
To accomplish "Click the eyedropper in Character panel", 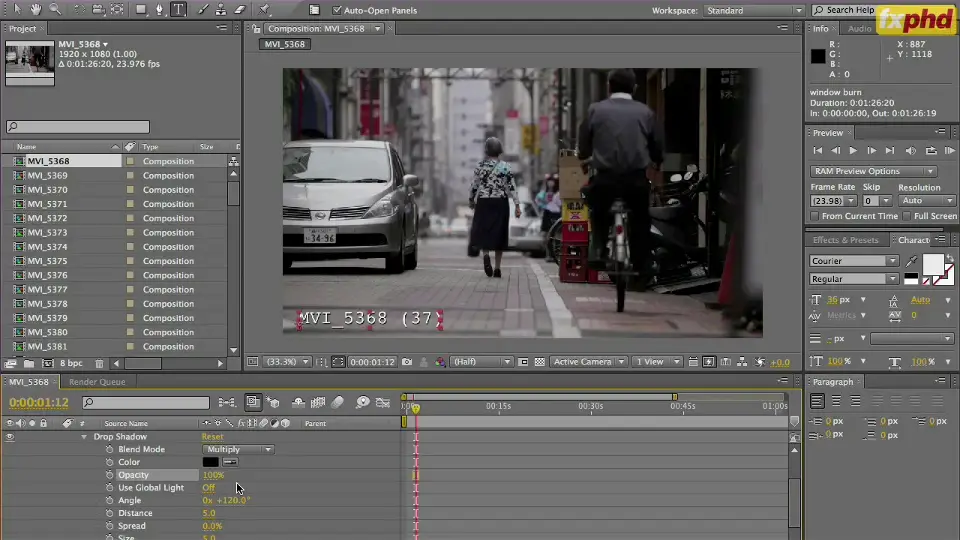I will pos(912,261).
